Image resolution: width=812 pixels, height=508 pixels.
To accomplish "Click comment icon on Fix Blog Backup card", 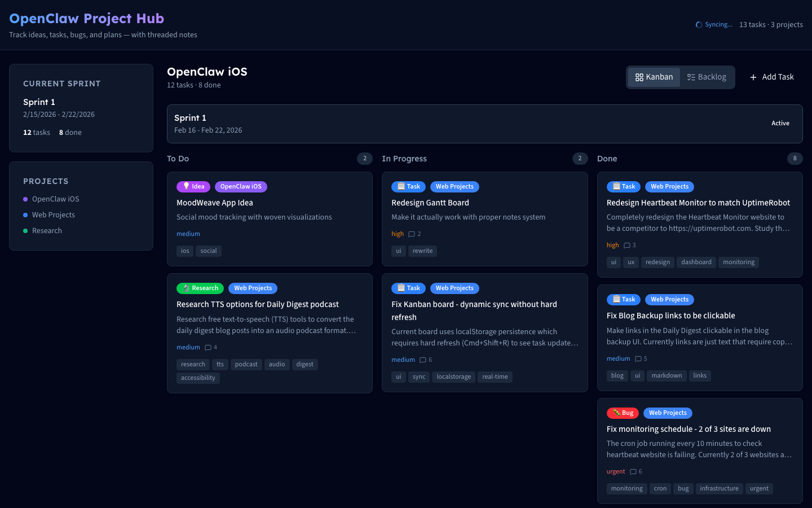I will (x=638, y=359).
